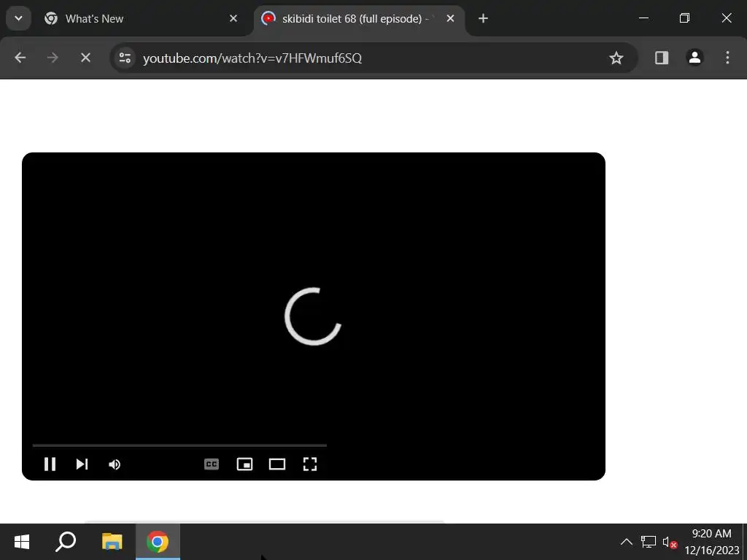This screenshot has width=747, height=560.
Task: Minimize the Chrome window
Action: (643, 18)
